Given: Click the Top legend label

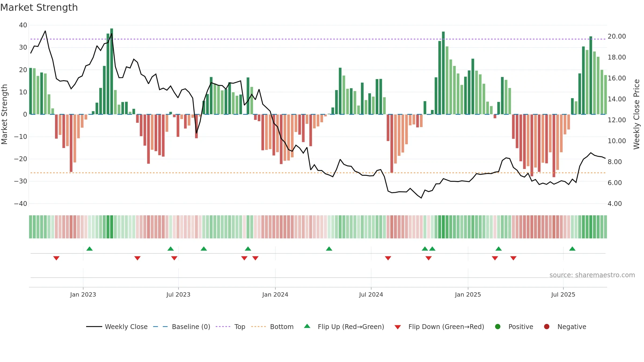Looking at the screenshot, I should pos(240,327).
